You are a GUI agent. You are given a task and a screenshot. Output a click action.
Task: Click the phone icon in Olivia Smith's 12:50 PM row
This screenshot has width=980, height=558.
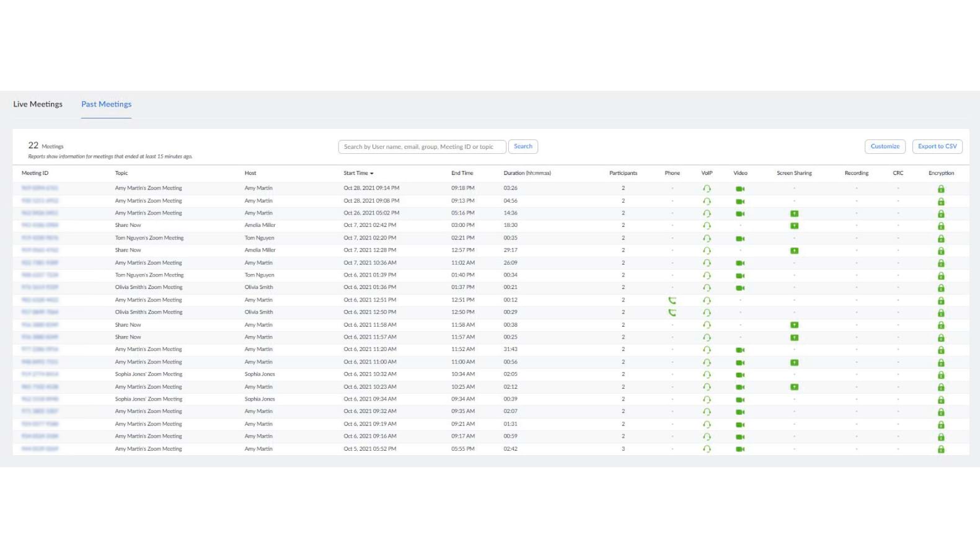672,312
